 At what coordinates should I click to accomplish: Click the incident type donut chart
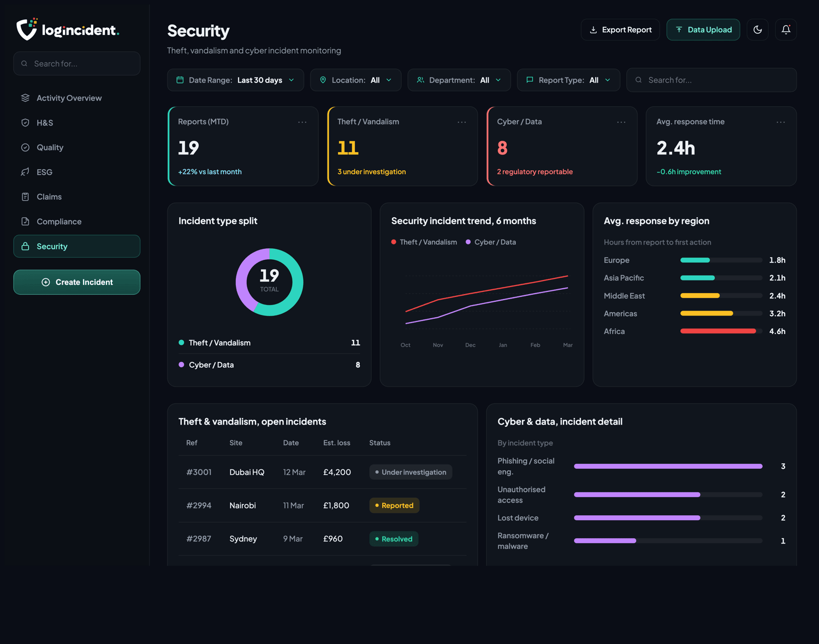point(269,282)
